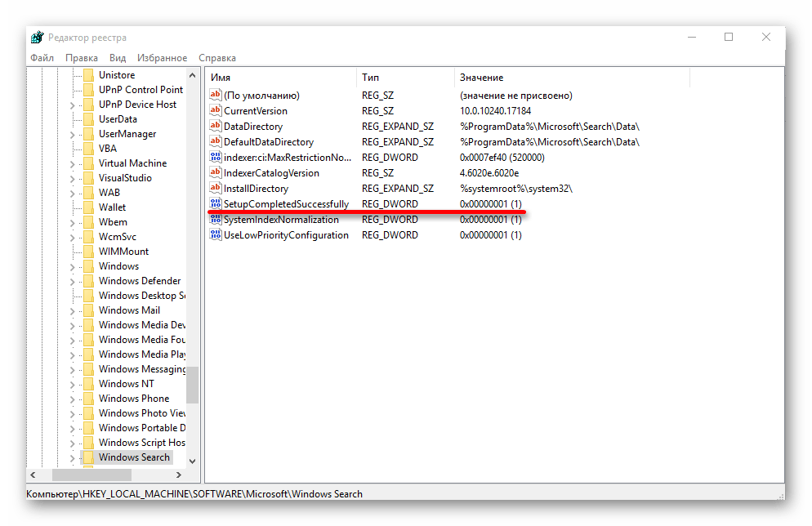Click the Wallet folder icon in tree
This screenshot has height=526, width=812.
point(88,207)
